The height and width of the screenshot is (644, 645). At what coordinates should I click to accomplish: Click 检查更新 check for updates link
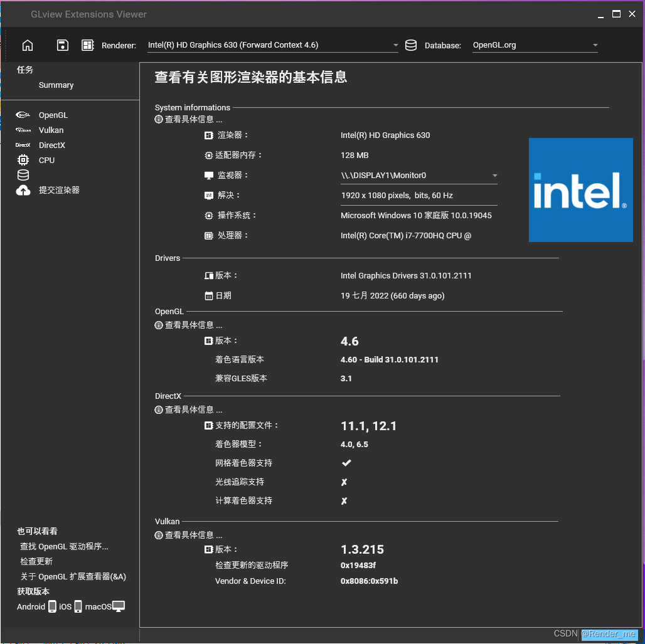pyautogui.click(x=36, y=561)
